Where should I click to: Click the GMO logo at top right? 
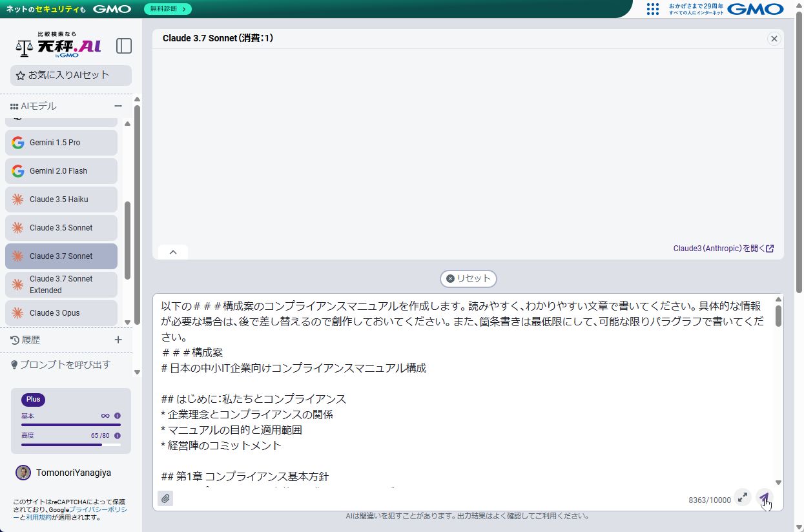756,8
